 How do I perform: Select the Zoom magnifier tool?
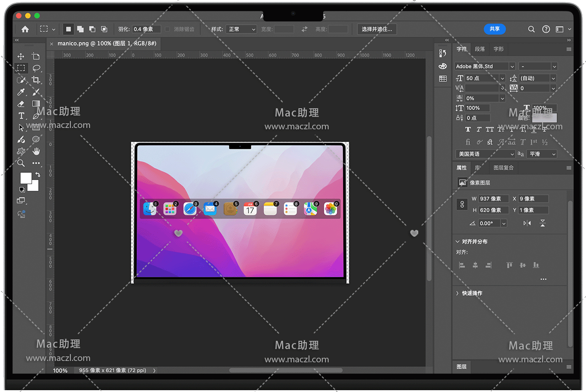click(x=21, y=163)
